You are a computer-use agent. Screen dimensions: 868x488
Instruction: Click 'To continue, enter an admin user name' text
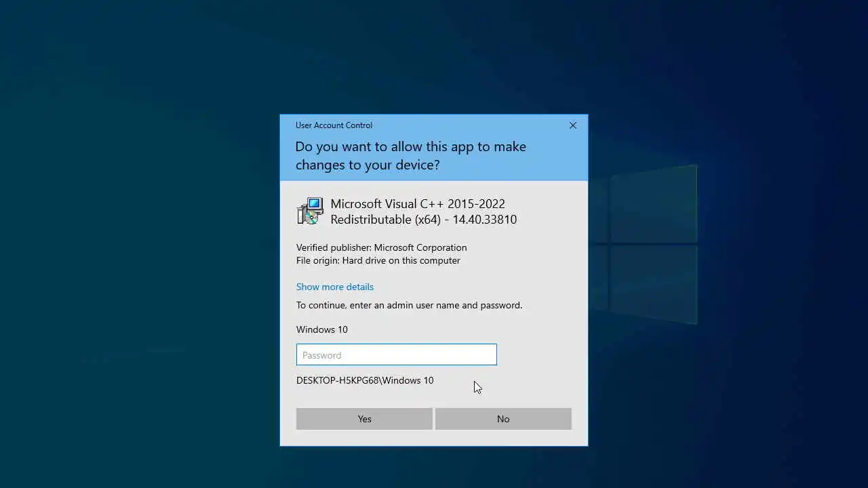[409, 305]
